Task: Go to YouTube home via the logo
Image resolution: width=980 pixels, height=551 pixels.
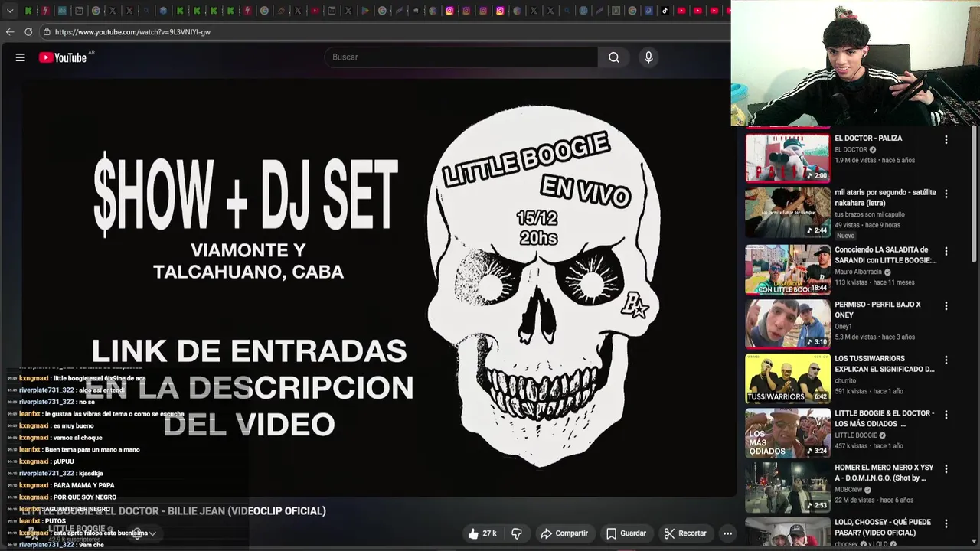Action: [x=64, y=57]
